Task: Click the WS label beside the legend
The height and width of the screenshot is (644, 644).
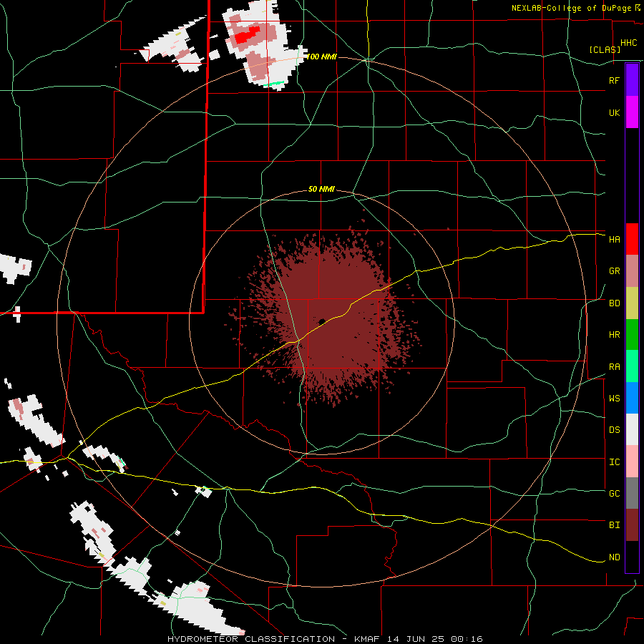Action: pyautogui.click(x=615, y=399)
